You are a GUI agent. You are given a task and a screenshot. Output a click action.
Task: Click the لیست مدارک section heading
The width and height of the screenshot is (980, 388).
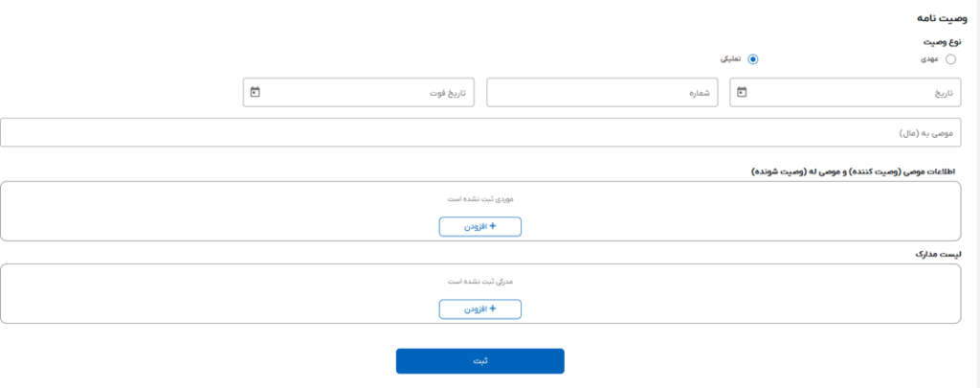[937, 254]
